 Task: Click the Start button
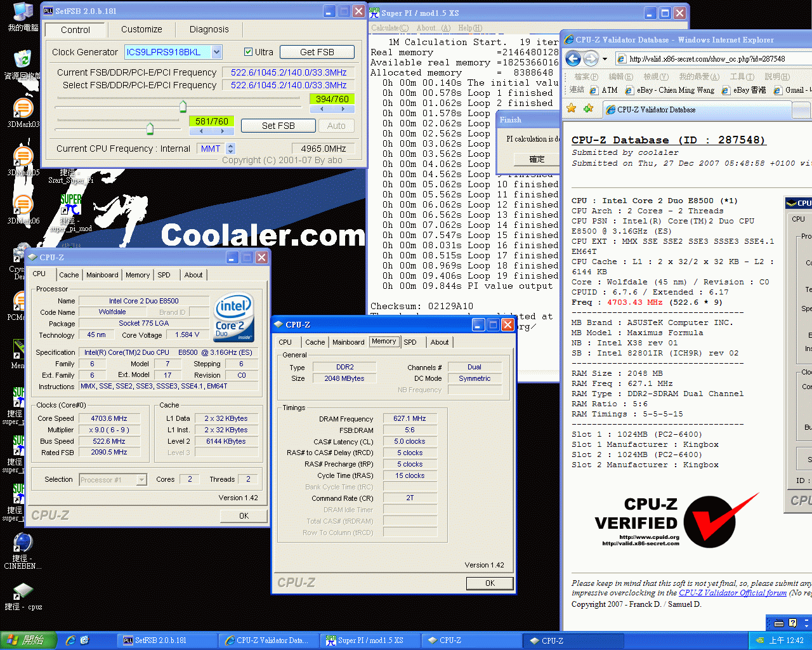point(29,640)
